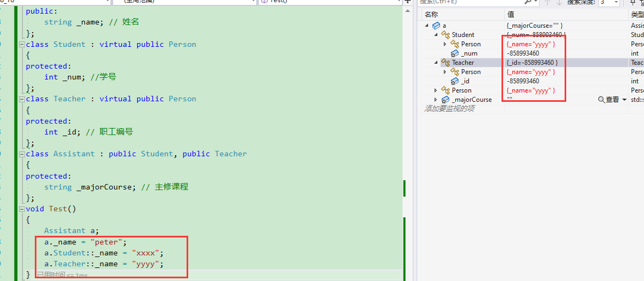Collapse the Teacher node in the watch tree
Viewport: 644px width, 281px height.
pos(436,63)
